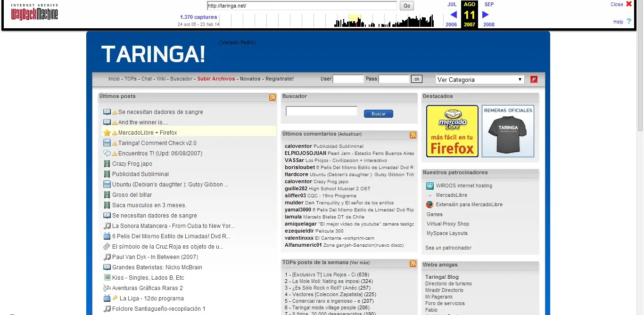
Task: Open RSS feed icon for Últimos comentarios
Action: click(413, 135)
